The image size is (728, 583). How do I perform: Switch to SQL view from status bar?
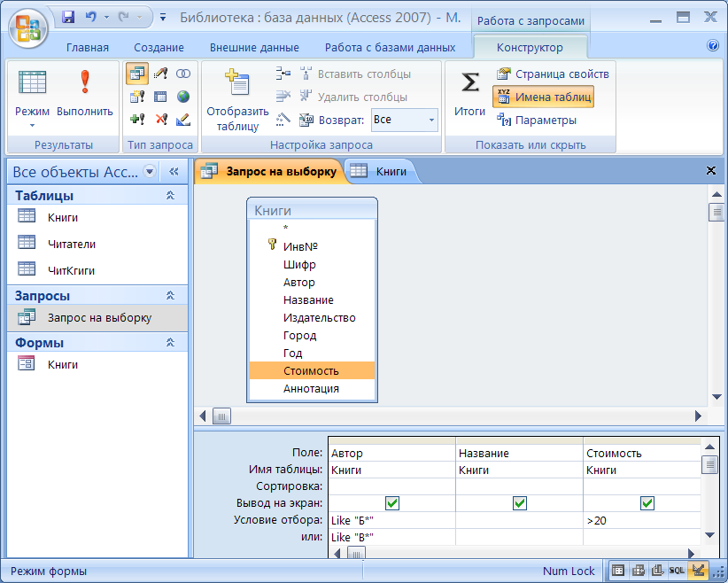677,570
